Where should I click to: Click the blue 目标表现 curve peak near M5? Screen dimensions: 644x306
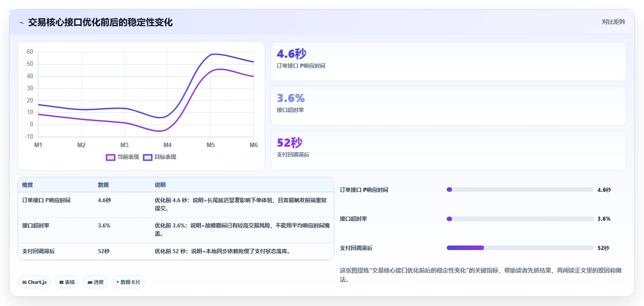(215, 54)
